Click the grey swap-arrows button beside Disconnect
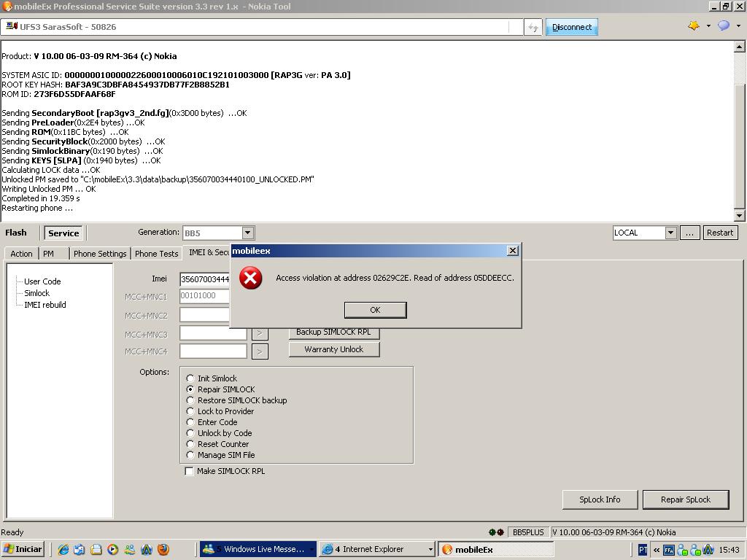Image resolution: width=747 pixels, height=560 pixels. point(533,28)
